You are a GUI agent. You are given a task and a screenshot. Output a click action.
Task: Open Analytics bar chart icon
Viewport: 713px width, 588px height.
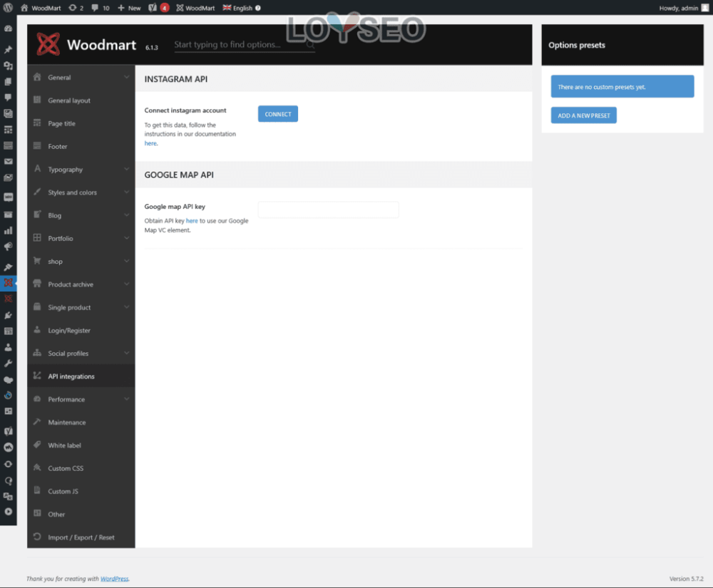8,230
